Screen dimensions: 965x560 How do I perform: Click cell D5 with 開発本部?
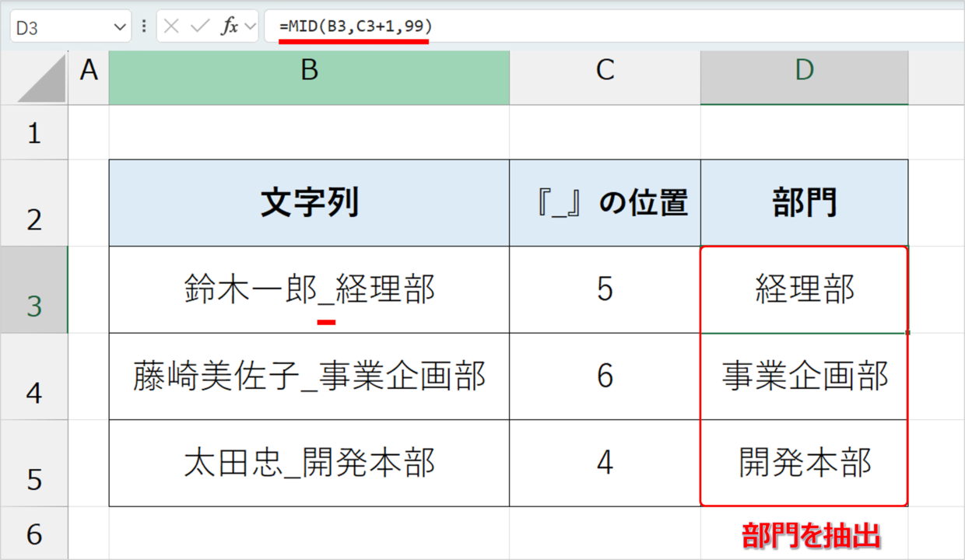[804, 464]
